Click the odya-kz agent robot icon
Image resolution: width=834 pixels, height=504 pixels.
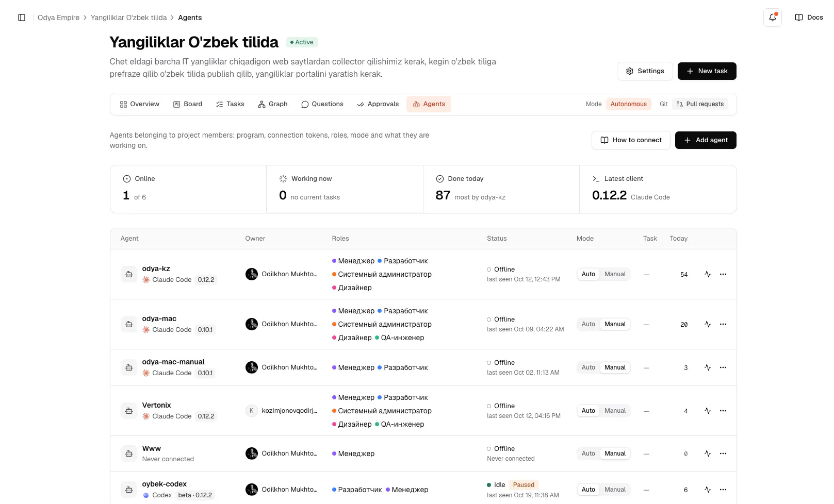click(x=129, y=274)
